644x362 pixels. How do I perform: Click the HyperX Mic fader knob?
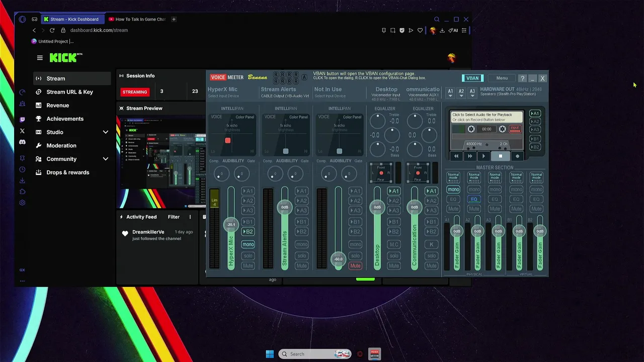pos(231,225)
